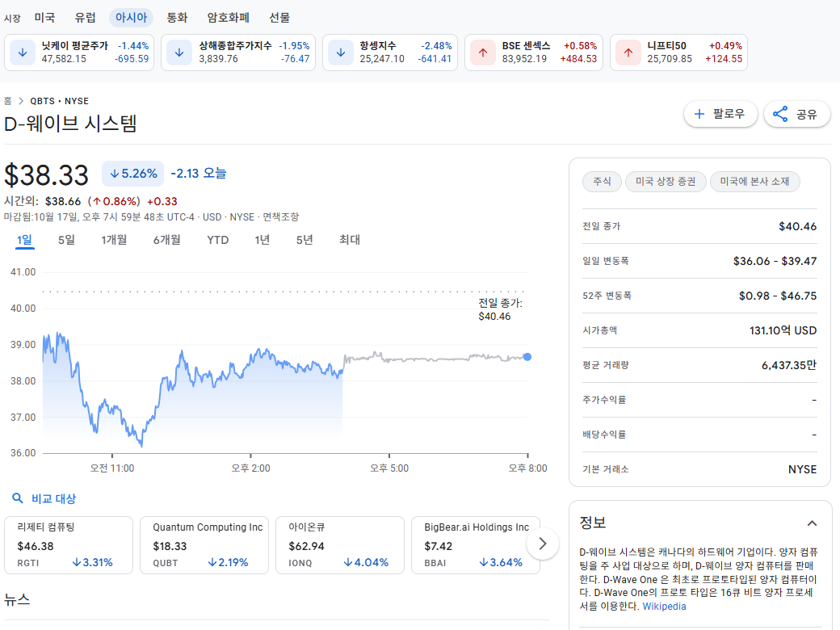Viewport: 840px width, 630px height.
Task: Show next comparison stocks with arrow
Action: 543,544
